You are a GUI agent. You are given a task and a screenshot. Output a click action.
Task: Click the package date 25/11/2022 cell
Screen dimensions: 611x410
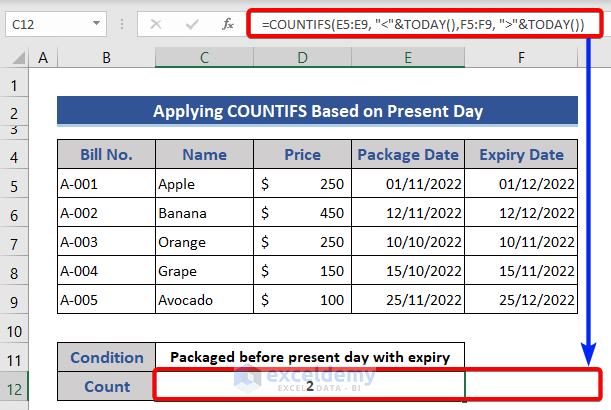coord(408,300)
